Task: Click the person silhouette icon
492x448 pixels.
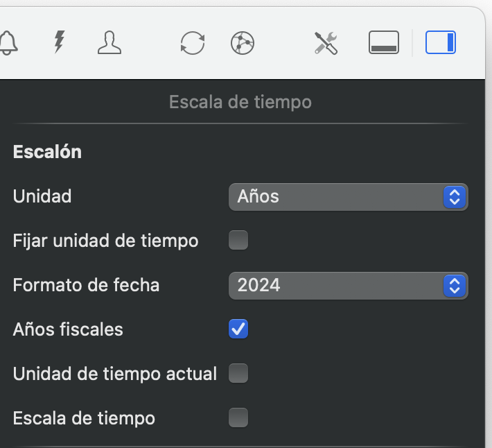Action: pos(109,43)
